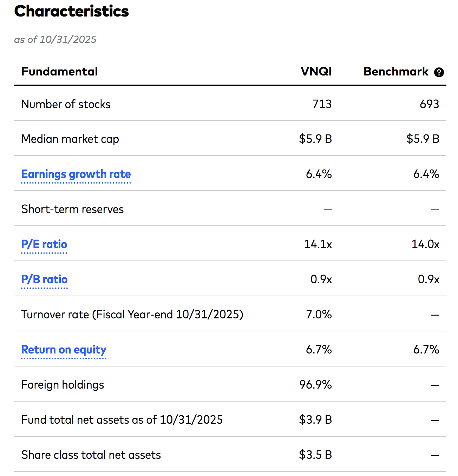458x476 pixels.
Task: Click the 'as of 10/31/2025' date text
Action: click(55, 39)
